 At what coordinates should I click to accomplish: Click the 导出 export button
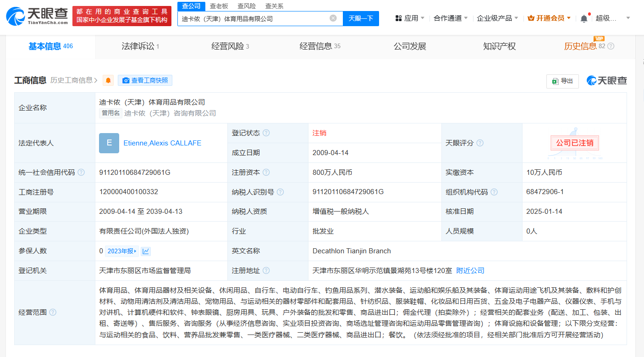pos(562,81)
